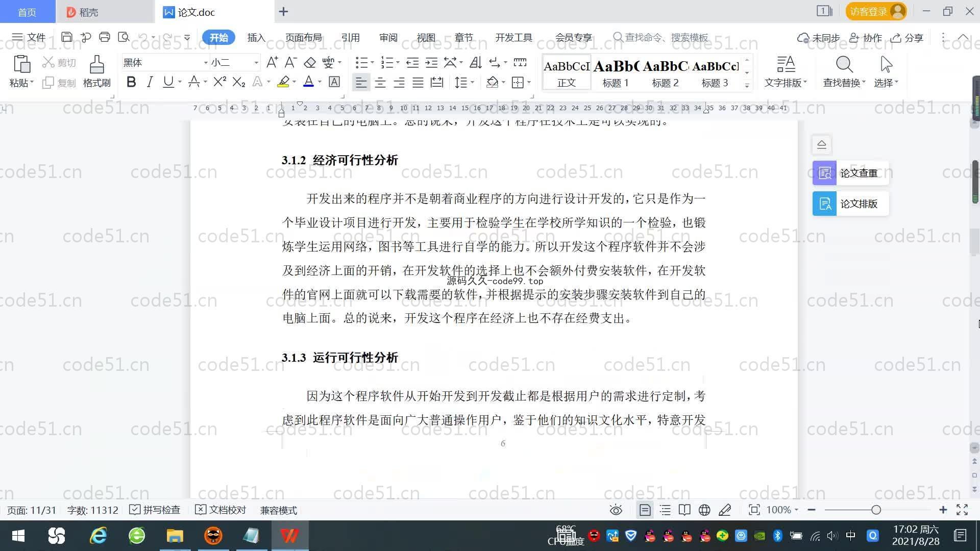Expand the font color dropdown arrow
This screenshot has height=551, width=980.
320,82
